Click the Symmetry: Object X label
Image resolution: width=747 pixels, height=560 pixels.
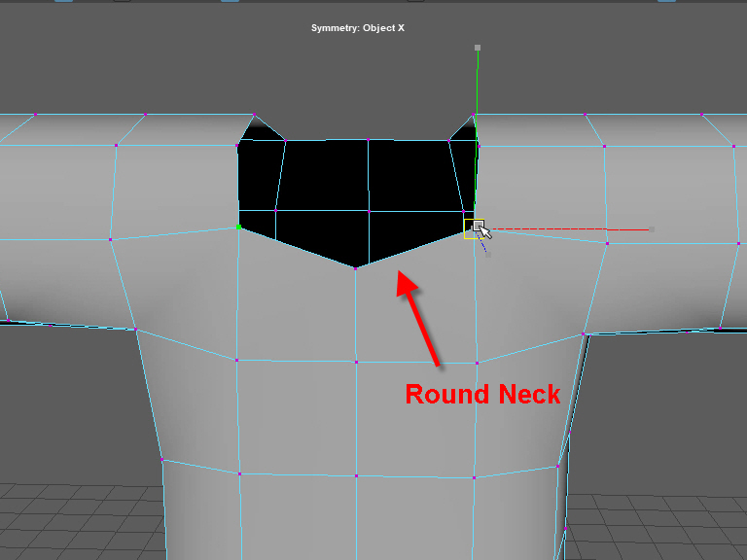(357, 28)
